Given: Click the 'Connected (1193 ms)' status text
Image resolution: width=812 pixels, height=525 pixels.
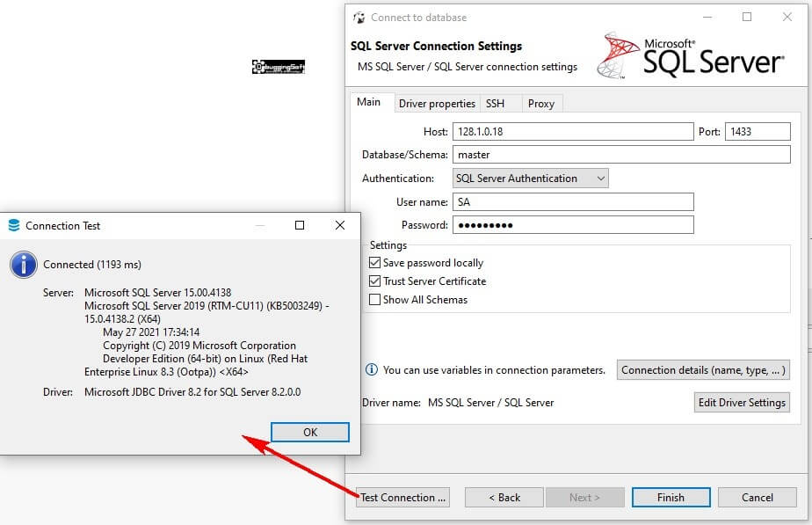Looking at the screenshot, I should coord(92,265).
